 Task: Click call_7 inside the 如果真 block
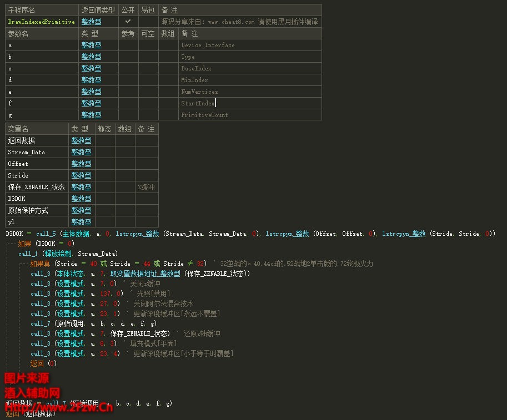(41, 323)
